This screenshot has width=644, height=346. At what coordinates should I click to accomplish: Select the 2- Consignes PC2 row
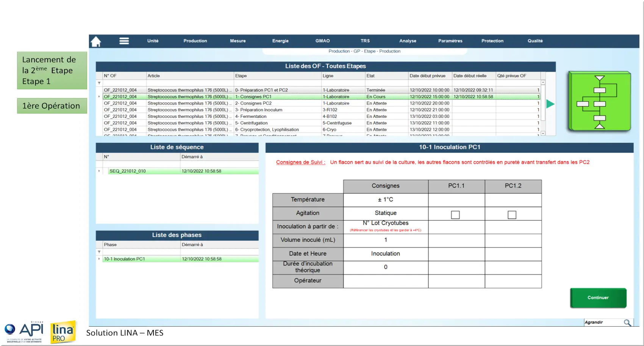tap(321, 103)
